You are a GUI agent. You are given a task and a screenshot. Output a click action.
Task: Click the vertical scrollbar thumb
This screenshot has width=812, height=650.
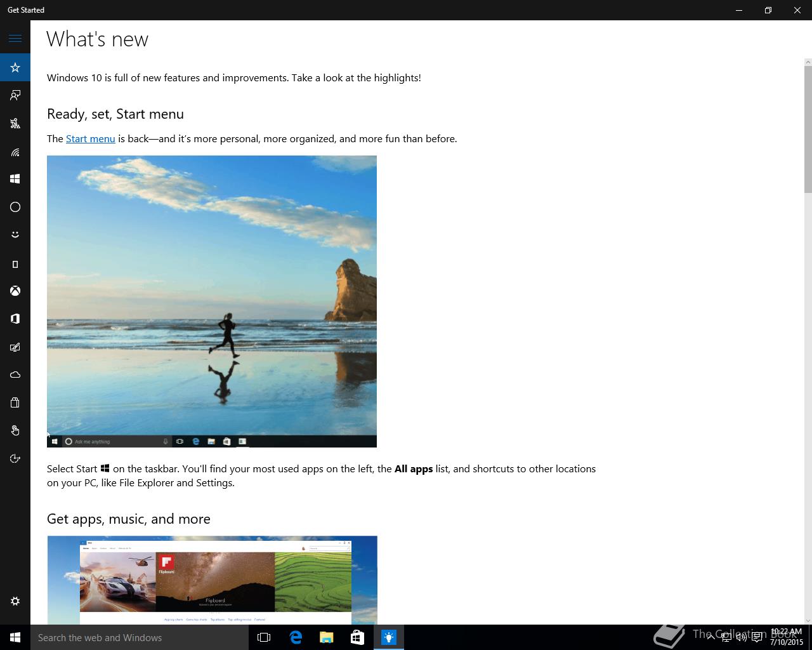808,129
